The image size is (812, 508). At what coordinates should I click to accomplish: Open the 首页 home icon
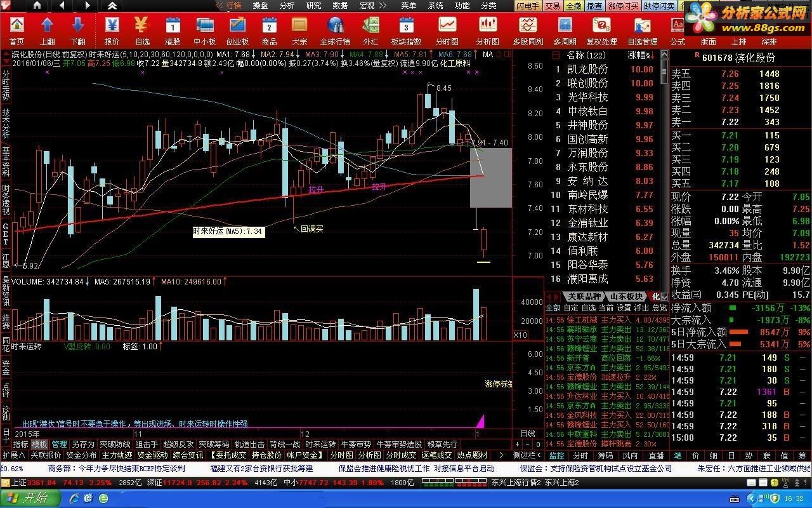(x=16, y=30)
